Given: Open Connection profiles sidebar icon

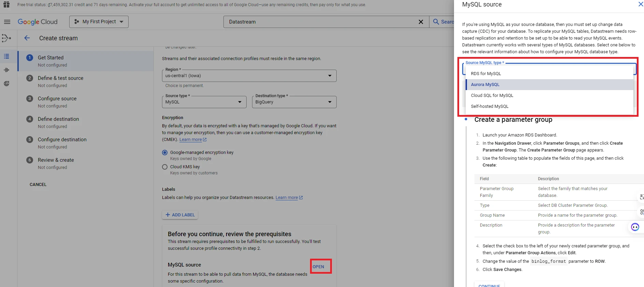Looking at the screenshot, I should coord(6,70).
